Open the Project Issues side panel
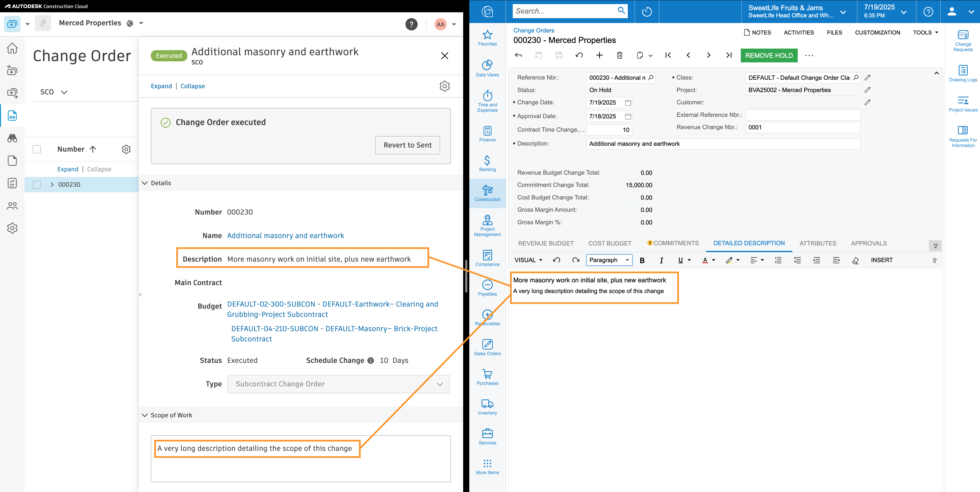The height and width of the screenshot is (492, 980). pos(963,103)
